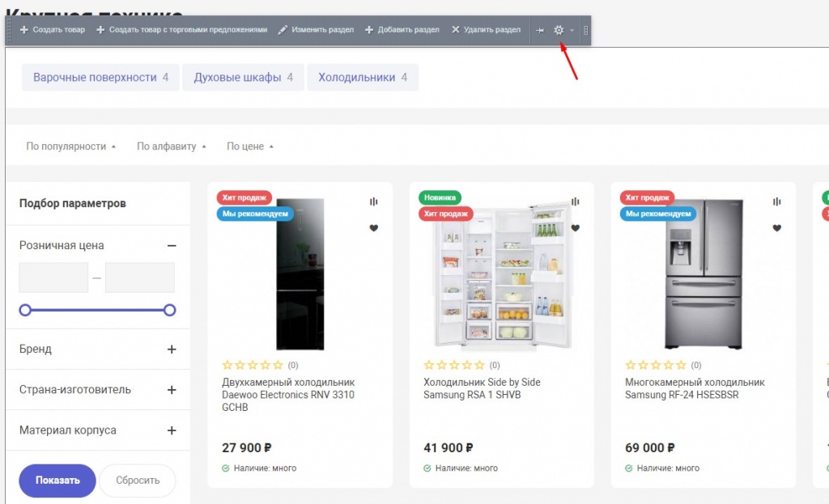Screen dimensions: 829x504
Task: Click "Изменить раздел" pencil button
Action: tap(317, 30)
